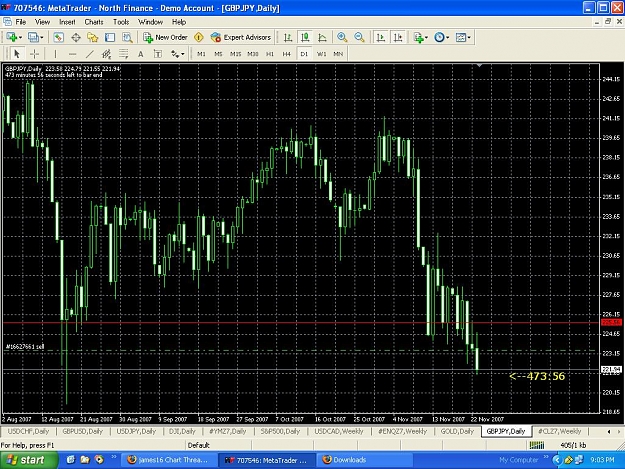
Task: Select the Trendline tool
Action: (x=90, y=54)
